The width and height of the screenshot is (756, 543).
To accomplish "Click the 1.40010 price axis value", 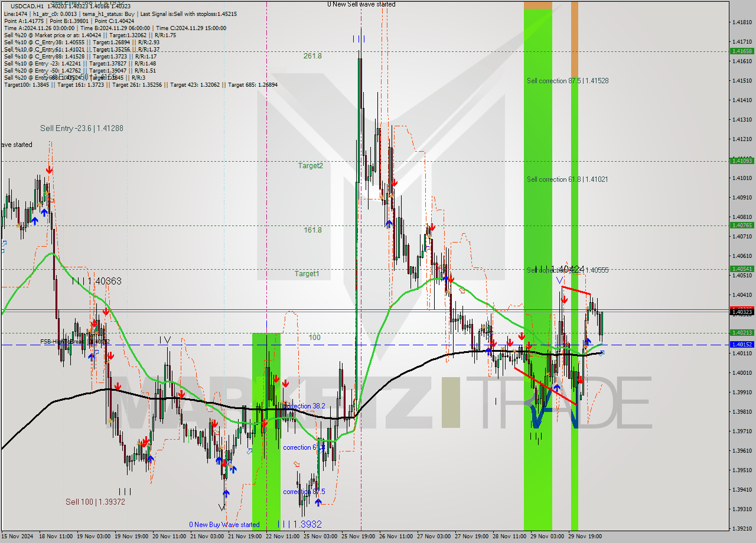I will tap(742, 372).
